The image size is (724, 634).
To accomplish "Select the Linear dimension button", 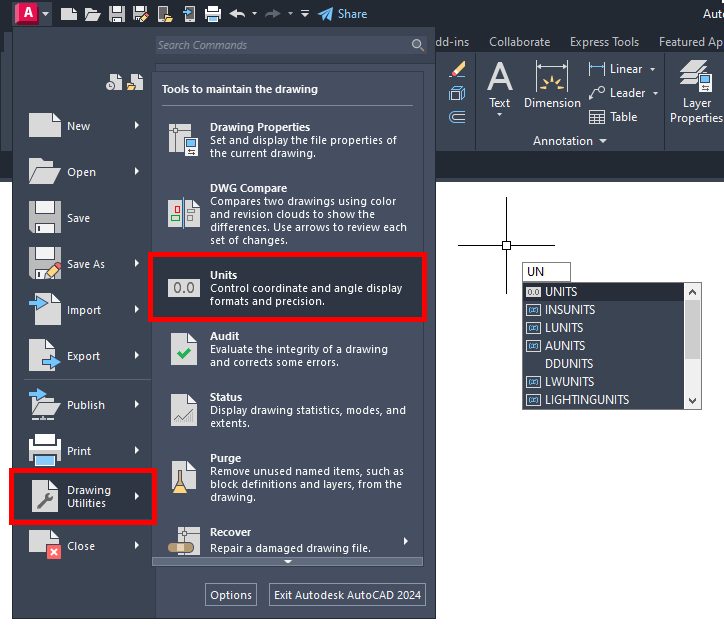I will (615, 69).
